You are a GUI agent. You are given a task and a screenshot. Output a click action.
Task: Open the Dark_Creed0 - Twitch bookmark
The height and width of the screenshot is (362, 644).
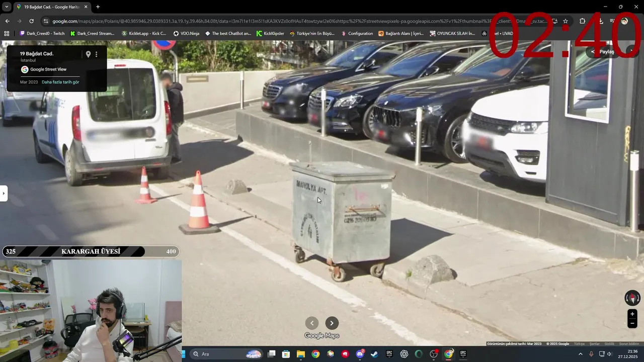click(x=42, y=33)
